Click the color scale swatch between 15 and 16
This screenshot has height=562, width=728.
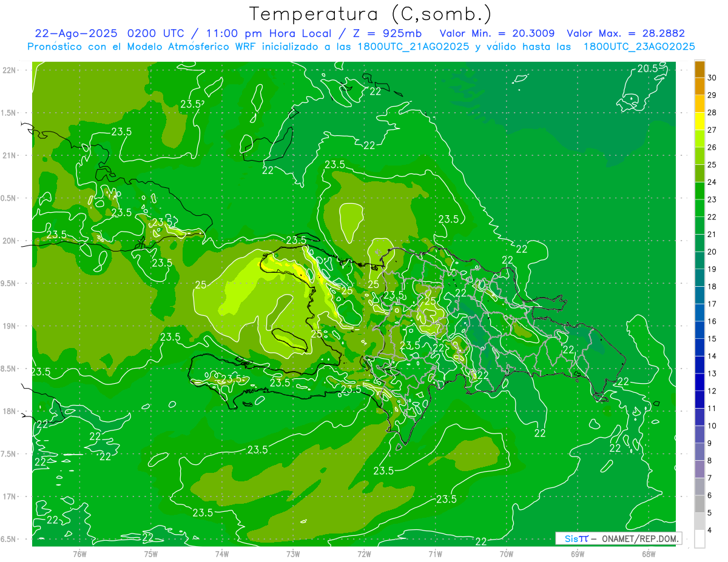pos(699,330)
